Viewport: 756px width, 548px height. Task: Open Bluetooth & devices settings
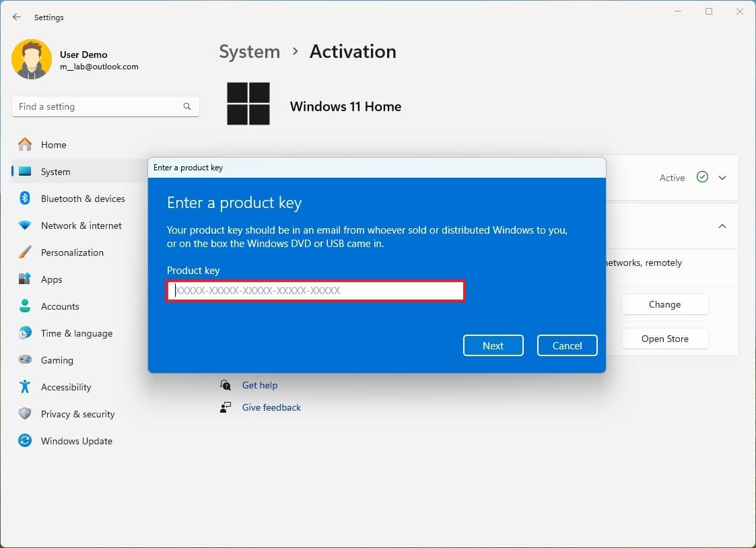83,199
